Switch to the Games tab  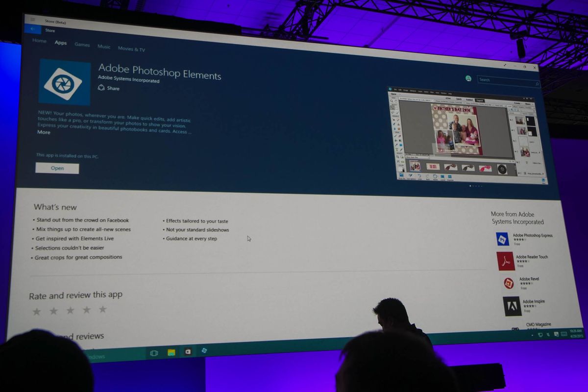[82, 45]
